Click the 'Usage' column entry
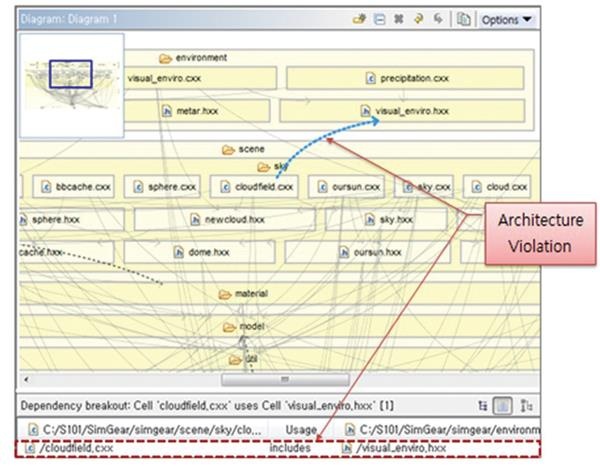 click(301, 429)
